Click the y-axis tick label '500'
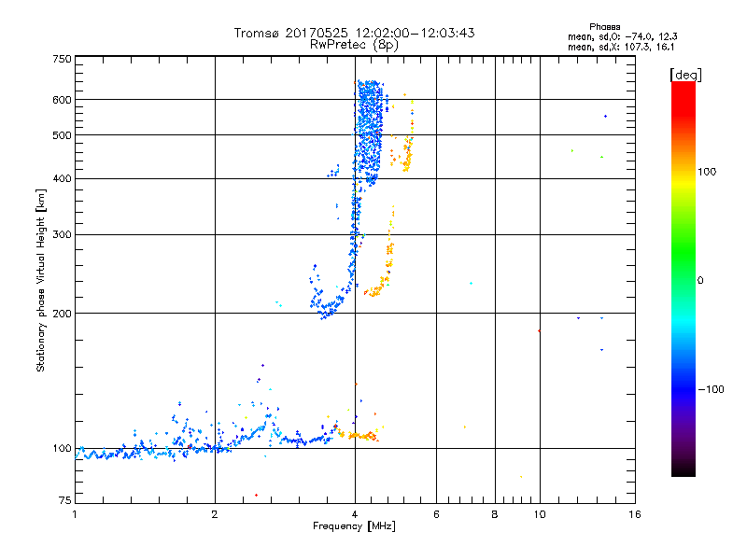 point(62,135)
